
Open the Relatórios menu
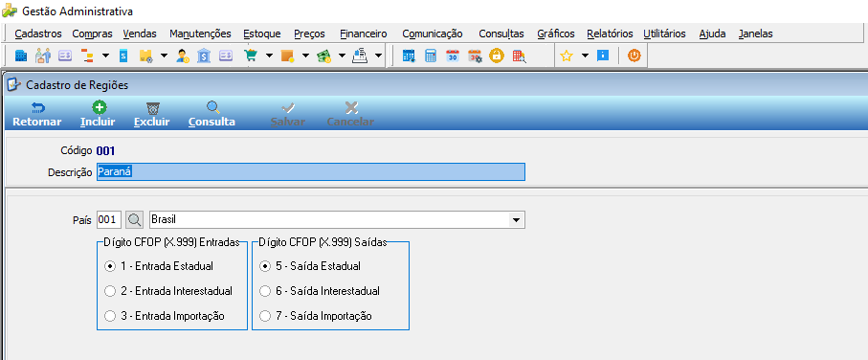(610, 34)
